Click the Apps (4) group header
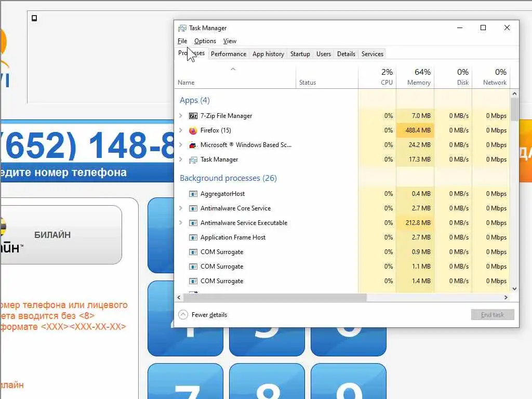This screenshot has width=532, height=399. pos(195,100)
